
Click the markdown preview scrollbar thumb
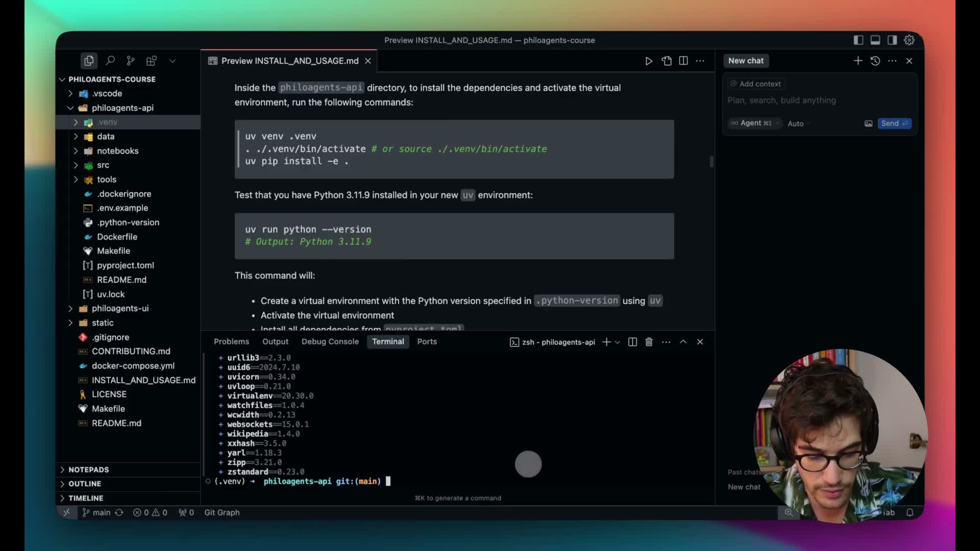(x=712, y=161)
